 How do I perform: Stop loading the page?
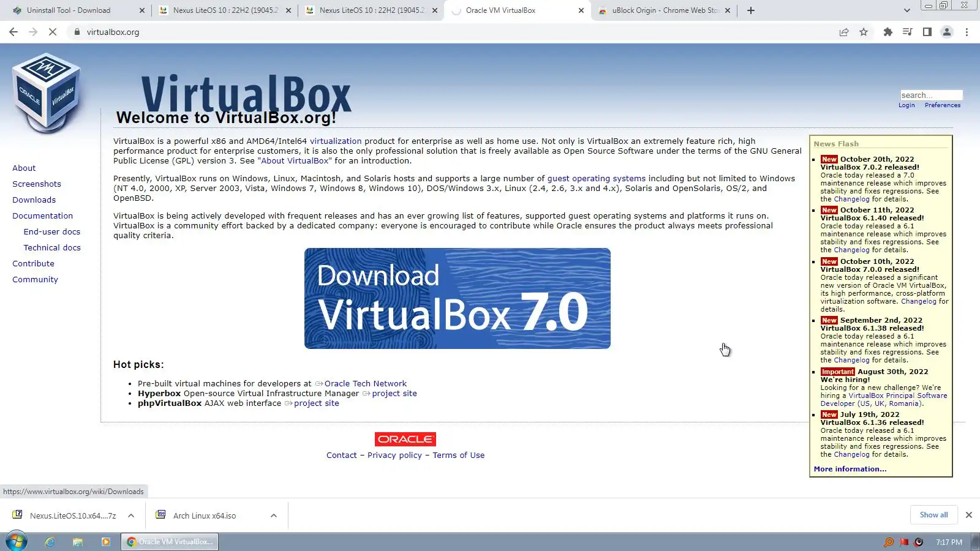(x=53, y=32)
